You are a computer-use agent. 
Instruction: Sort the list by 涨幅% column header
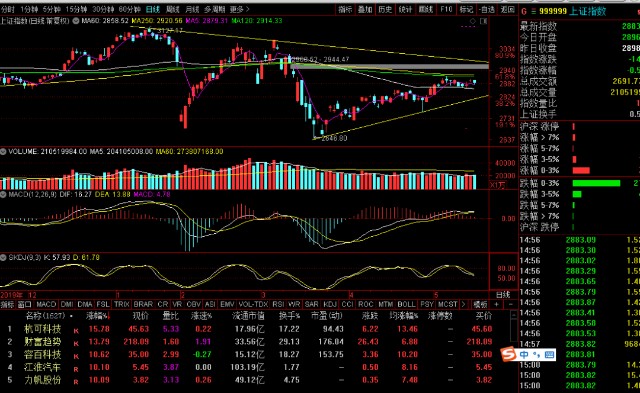[97, 315]
